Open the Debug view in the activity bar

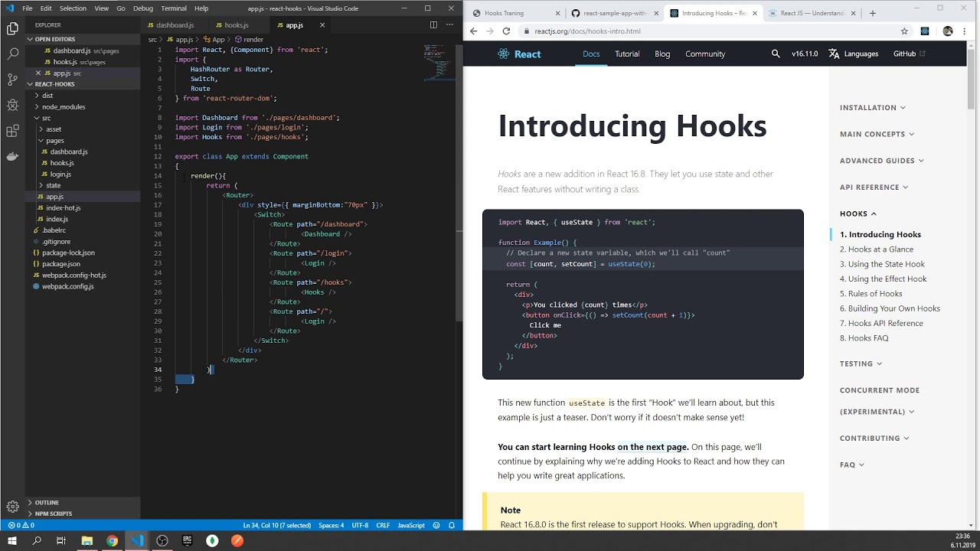[x=12, y=105]
